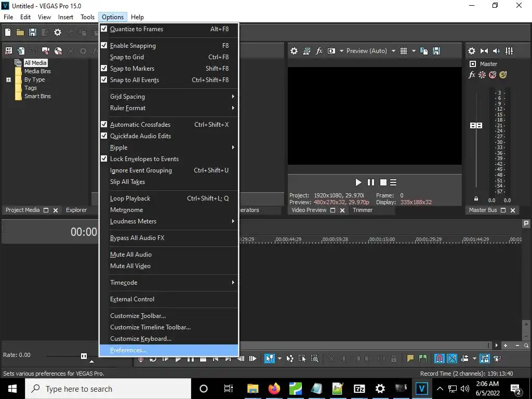The height and width of the screenshot is (399, 532).
Task: Open the Normal Edit Tool dropdown arrow
Action: coord(280,358)
